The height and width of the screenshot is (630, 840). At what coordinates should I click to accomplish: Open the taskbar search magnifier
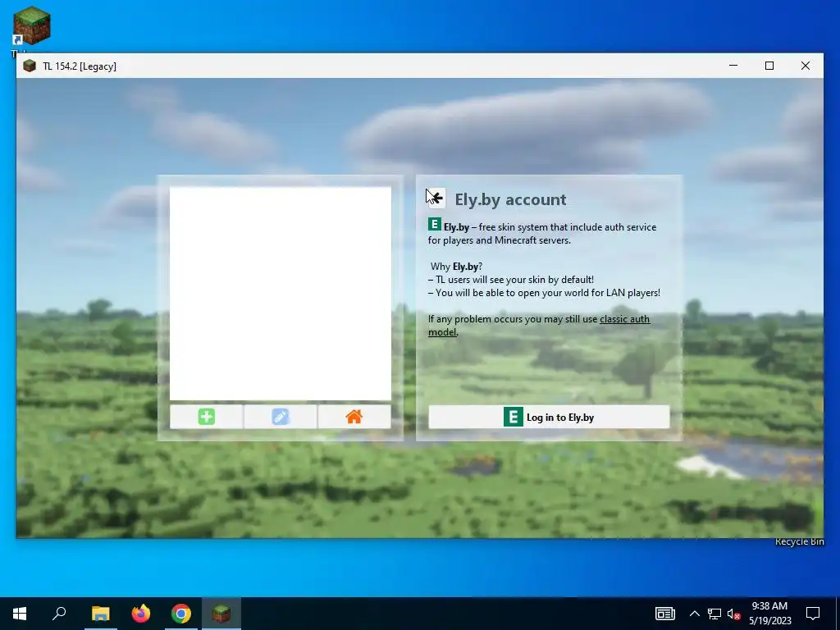point(59,614)
